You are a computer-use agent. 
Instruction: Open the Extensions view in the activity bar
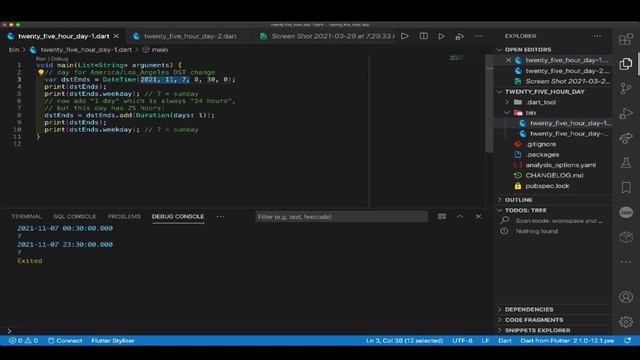(625, 40)
